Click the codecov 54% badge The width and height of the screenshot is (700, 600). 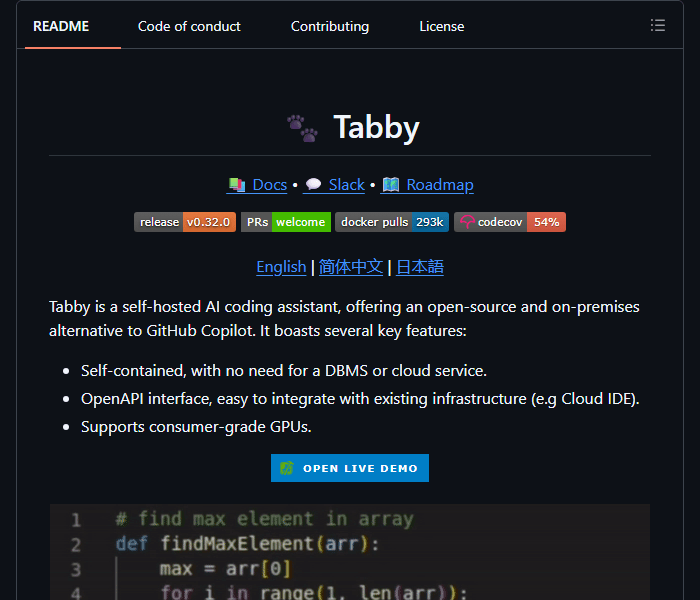510,222
